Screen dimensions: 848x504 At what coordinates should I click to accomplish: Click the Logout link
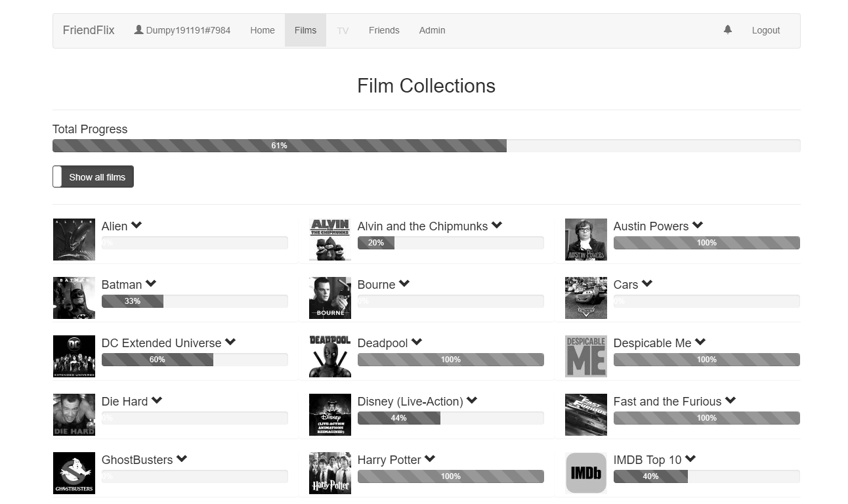766,30
